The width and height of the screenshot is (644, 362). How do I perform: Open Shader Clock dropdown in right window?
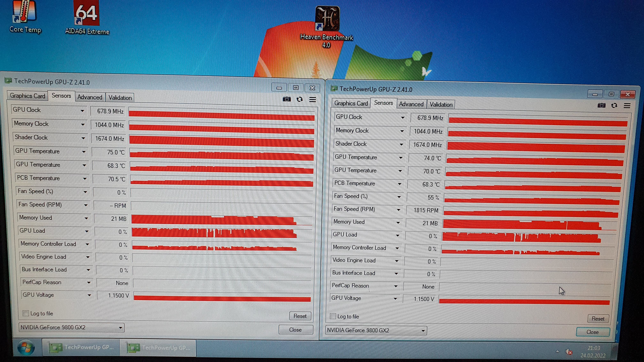coord(401,144)
